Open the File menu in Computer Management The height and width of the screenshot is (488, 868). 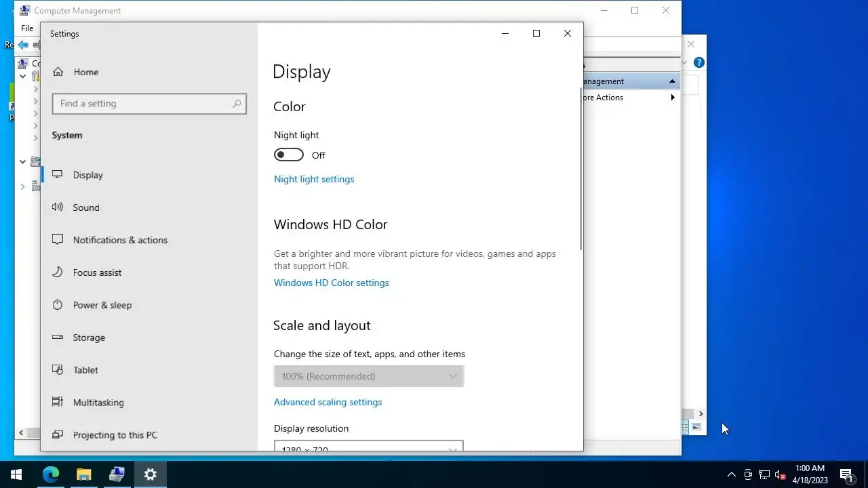coord(27,28)
